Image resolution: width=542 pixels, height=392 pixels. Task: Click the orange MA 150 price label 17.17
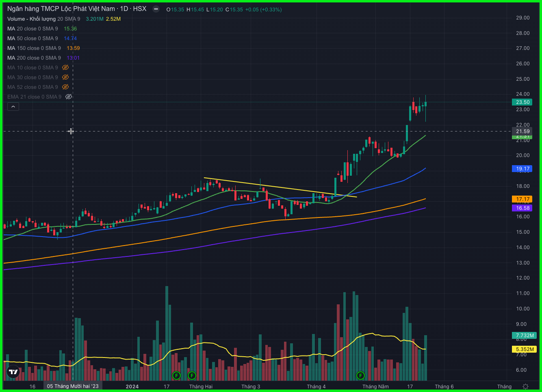[522, 199]
